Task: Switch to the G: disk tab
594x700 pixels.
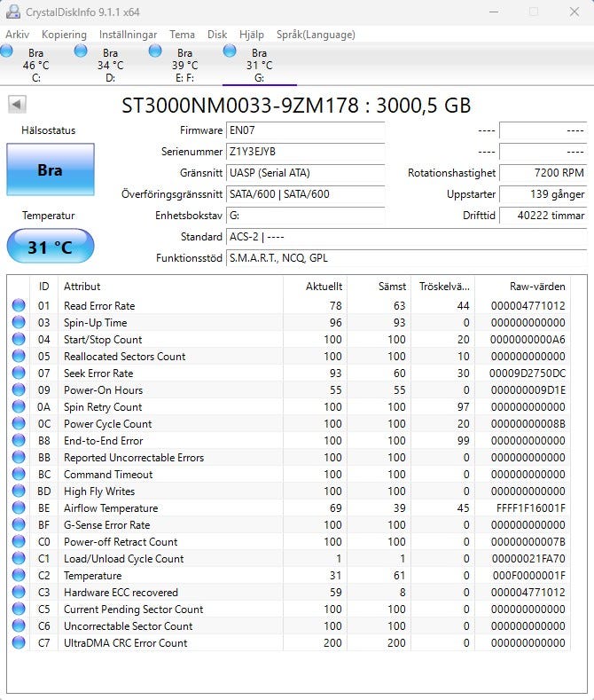Action: (259, 65)
